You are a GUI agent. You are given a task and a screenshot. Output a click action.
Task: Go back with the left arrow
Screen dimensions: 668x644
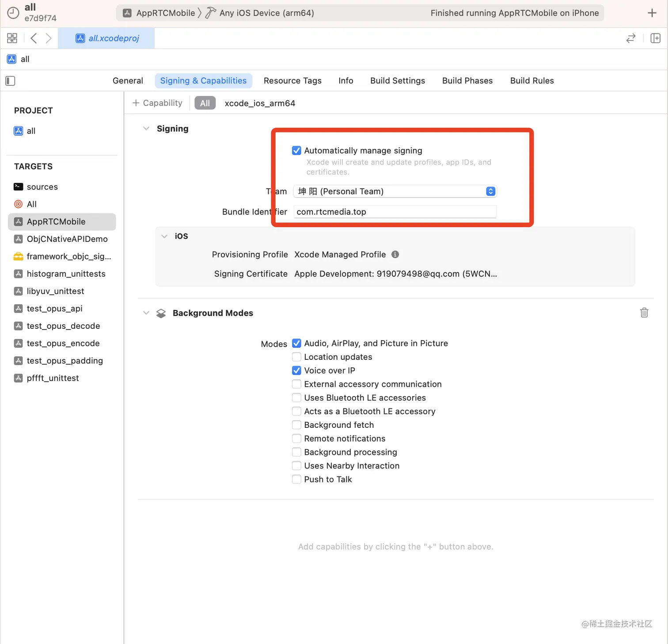click(x=34, y=38)
